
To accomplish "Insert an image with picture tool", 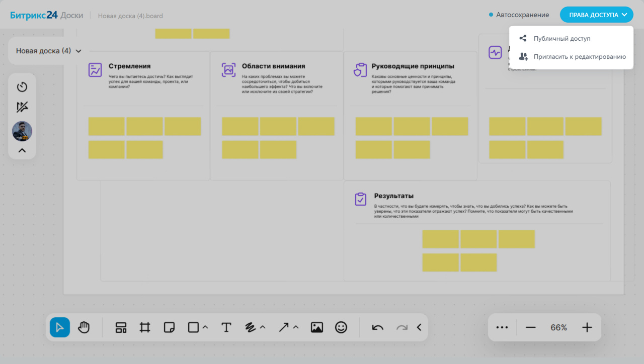I will [317, 327].
